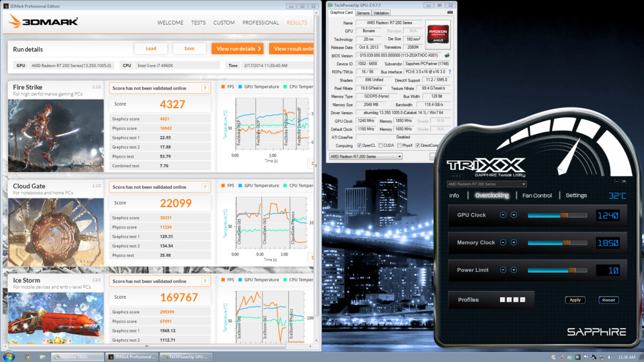Toggle FPS legend in Ice Storm chart
The width and height of the screenshot is (644, 362).
228,280
